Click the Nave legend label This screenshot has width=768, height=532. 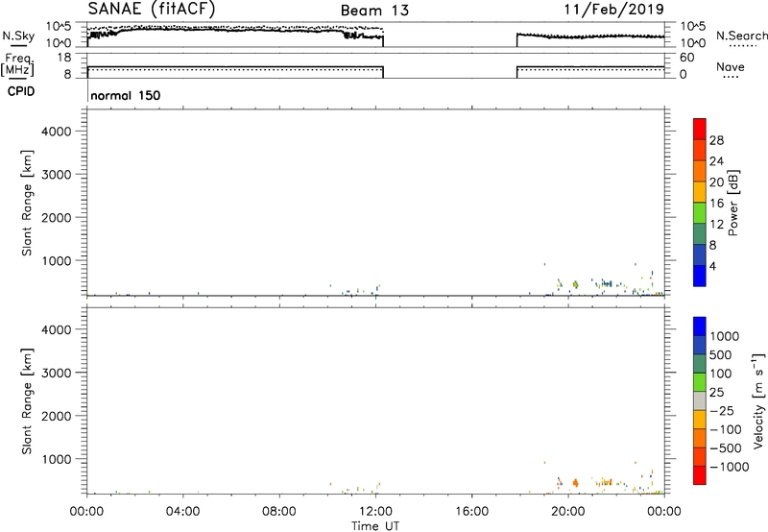[731, 66]
